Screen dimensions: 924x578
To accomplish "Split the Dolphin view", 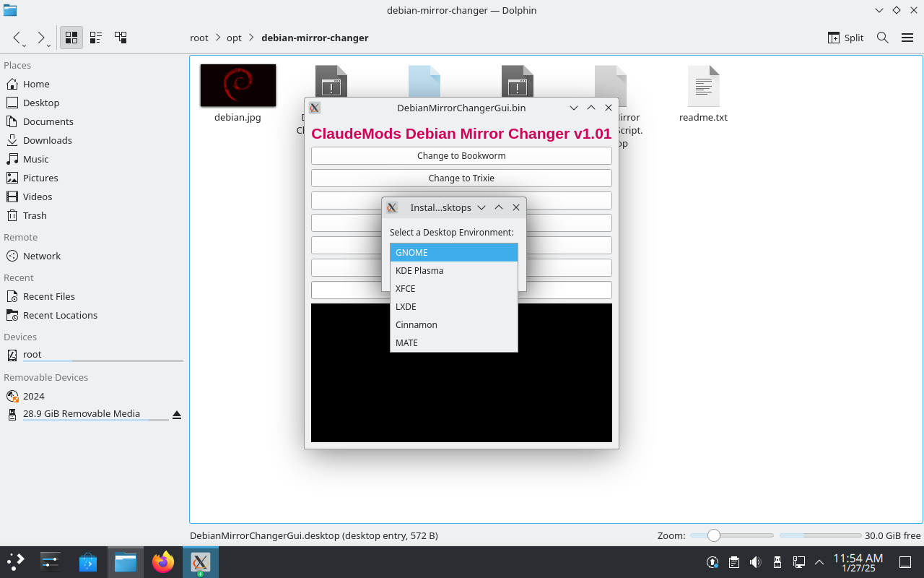I will pyautogui.click(x=845, y=38).
